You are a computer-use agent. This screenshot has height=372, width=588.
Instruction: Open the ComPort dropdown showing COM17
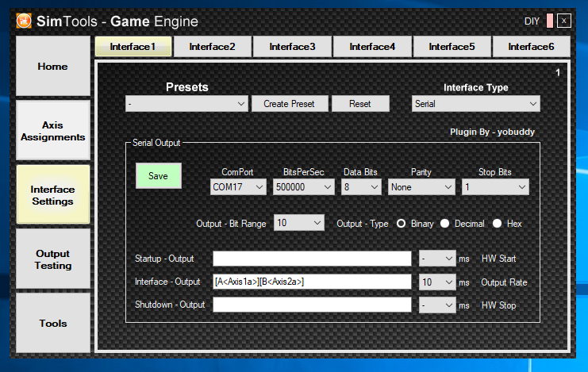tap(238, 186)
